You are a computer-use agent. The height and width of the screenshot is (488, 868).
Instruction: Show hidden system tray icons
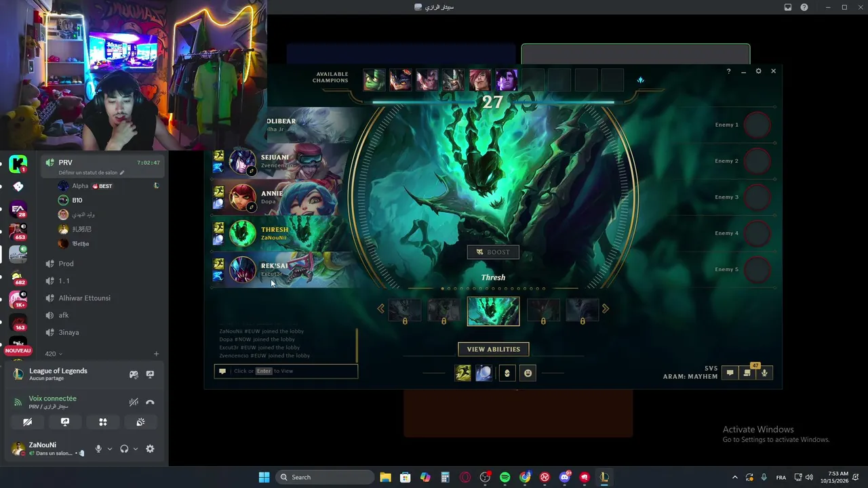pos(734,477)
